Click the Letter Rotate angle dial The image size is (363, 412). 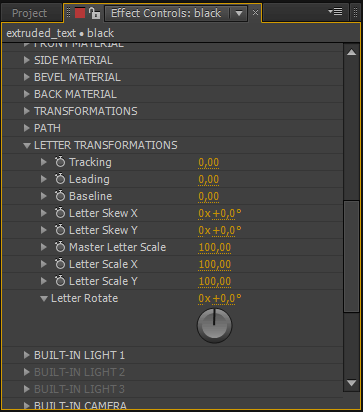tap(214, 325)
